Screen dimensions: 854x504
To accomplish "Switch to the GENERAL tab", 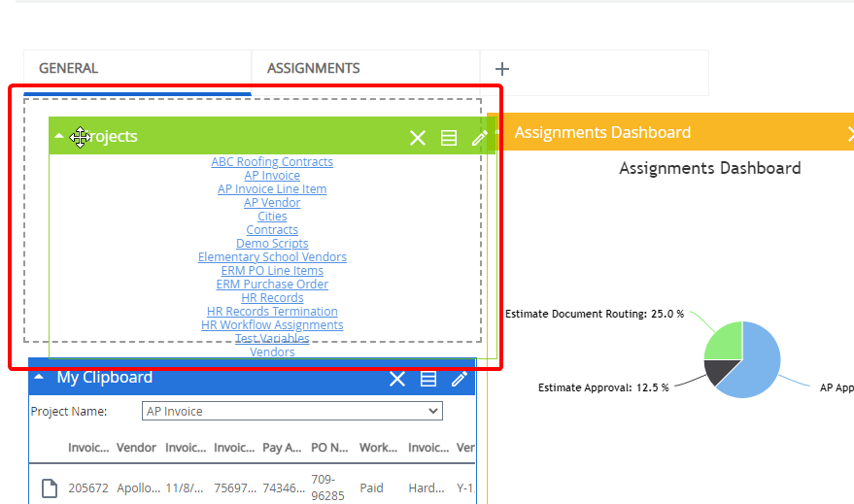I will pos(68,69).
